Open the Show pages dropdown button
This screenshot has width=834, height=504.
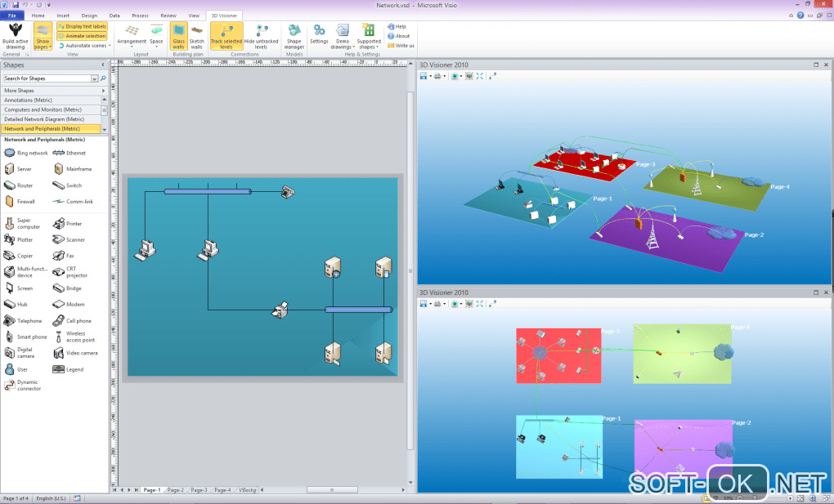point(42,36)
